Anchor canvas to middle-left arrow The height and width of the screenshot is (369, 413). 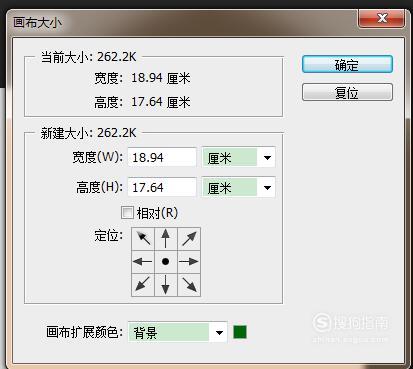pyautogui.click(x=143, y=262)
